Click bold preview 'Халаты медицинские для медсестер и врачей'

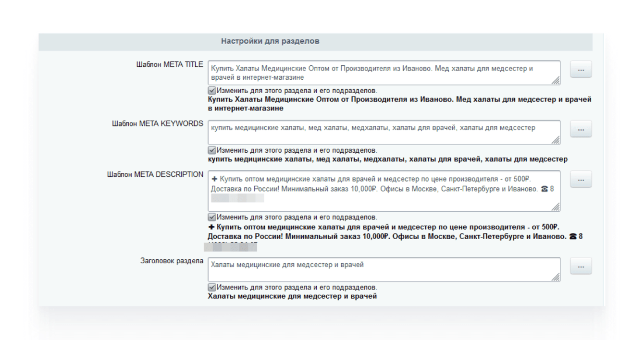click(x=292, y=296)
